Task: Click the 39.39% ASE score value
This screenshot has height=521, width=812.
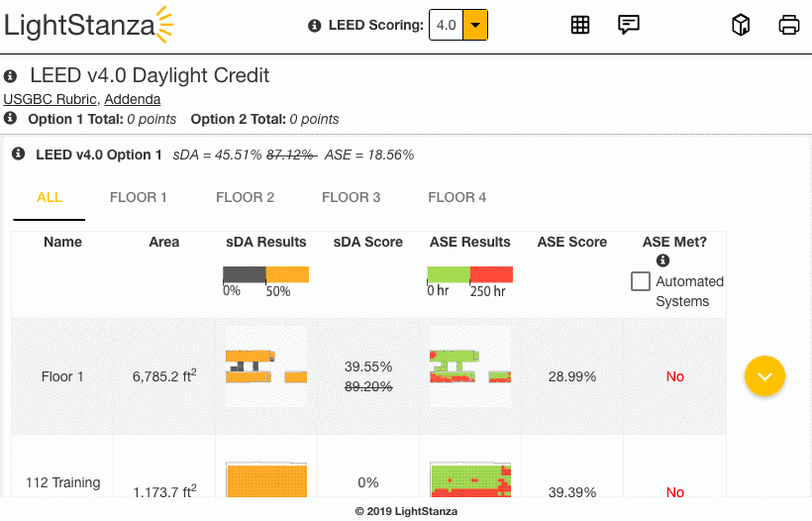Action: pos(572,491)
